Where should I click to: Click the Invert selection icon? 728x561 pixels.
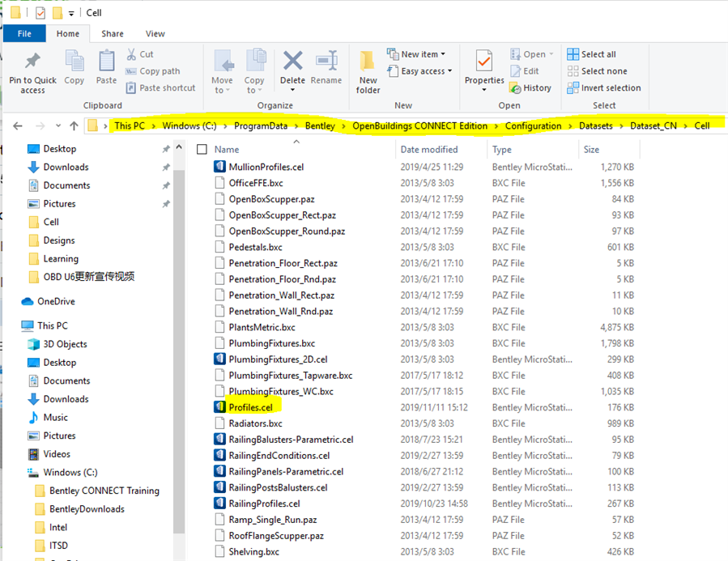coord(573,87)
